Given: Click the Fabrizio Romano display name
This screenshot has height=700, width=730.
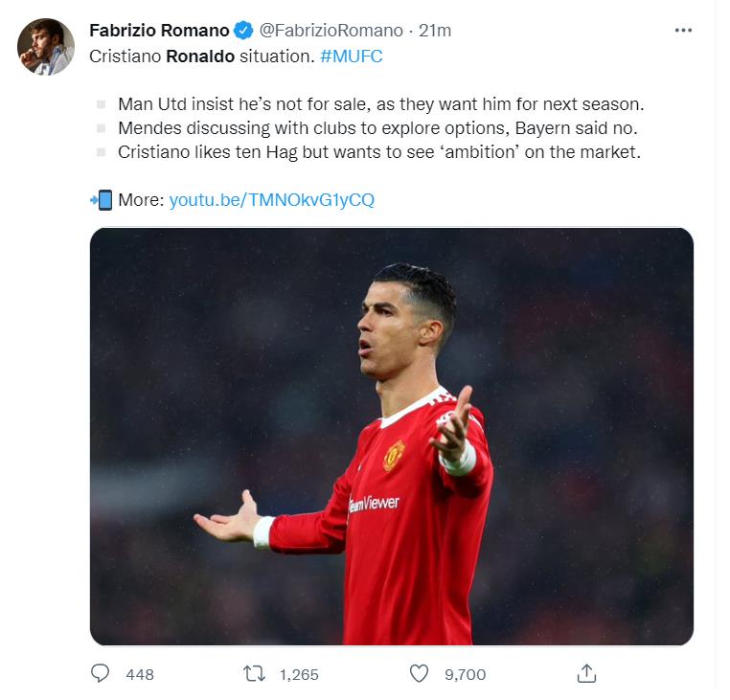Looking at the screenshot, I should (x=159, y=31).
